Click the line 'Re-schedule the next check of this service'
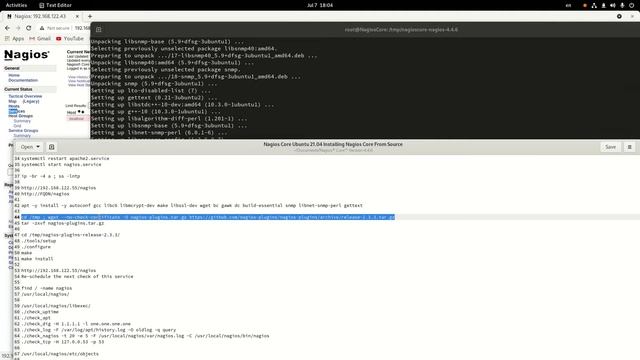The height and width of the screenshot is (360, 640). pyautogui.click(x=77, y=276)
